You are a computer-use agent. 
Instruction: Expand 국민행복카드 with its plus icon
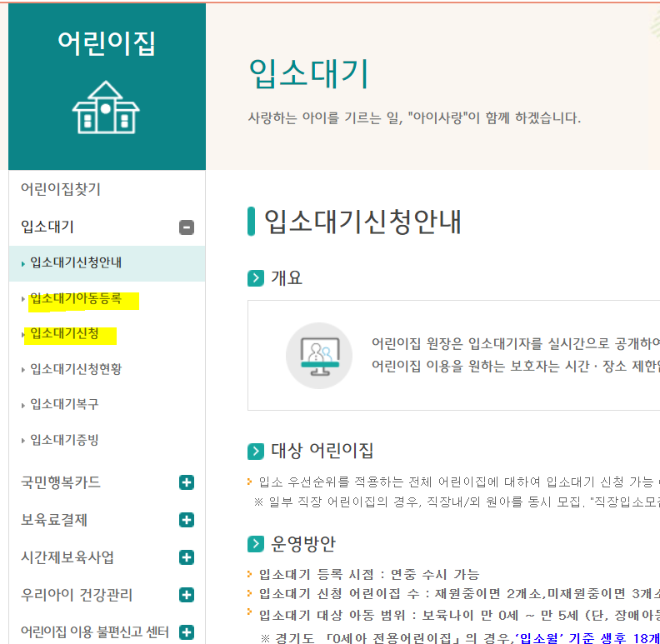(187, 482)
